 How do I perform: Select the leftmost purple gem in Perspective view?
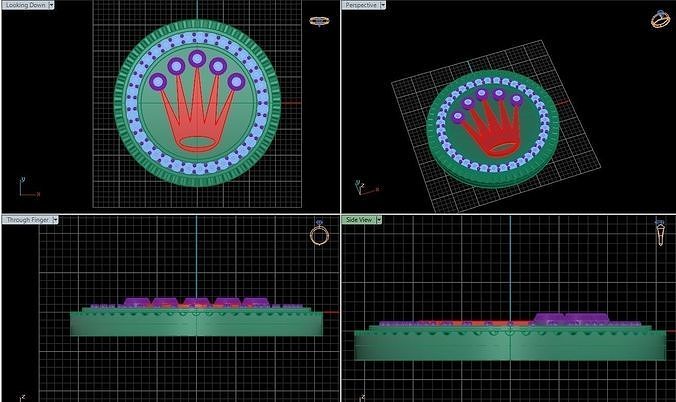458,116
